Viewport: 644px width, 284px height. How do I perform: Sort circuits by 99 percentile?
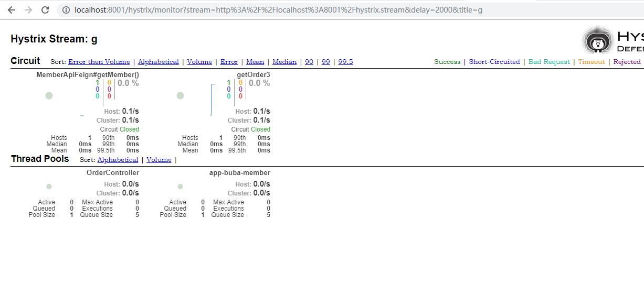(326, 62)
